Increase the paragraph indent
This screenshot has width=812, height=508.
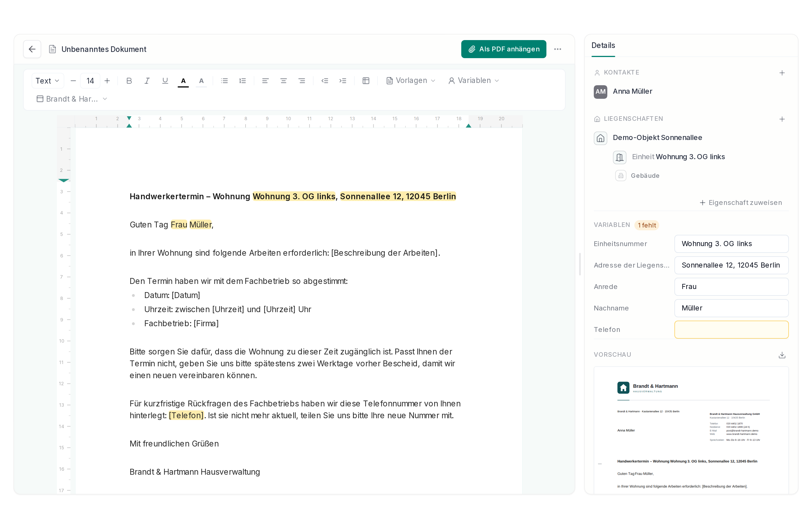coord(343,81)
